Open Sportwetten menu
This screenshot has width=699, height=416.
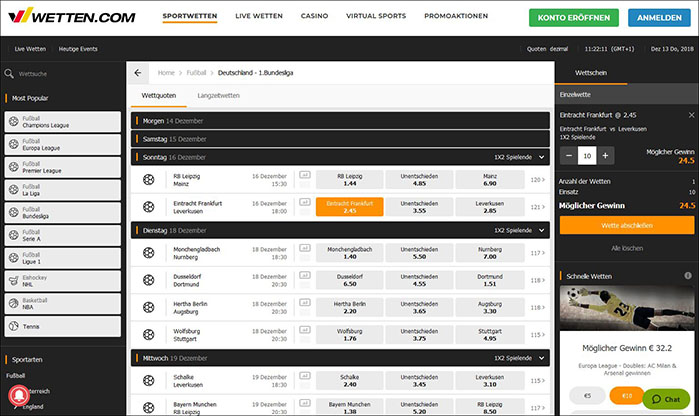click(x=190, y=16)
